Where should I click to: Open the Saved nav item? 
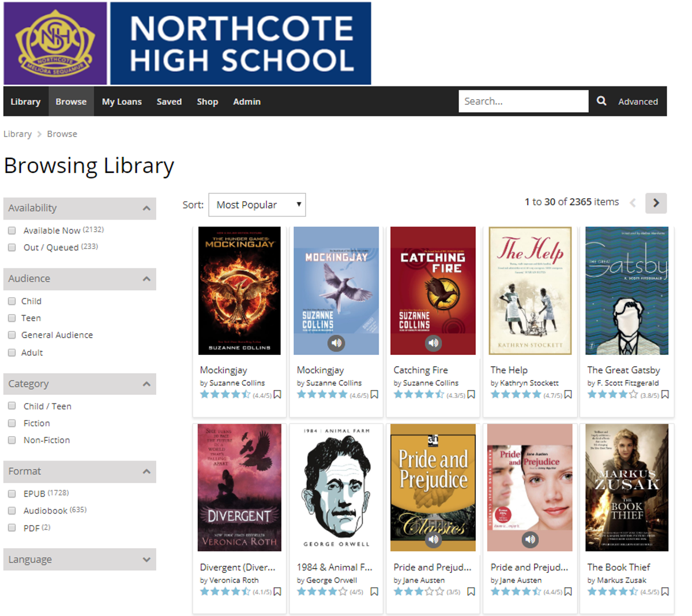pyautogui.click(x=169, y=101)
